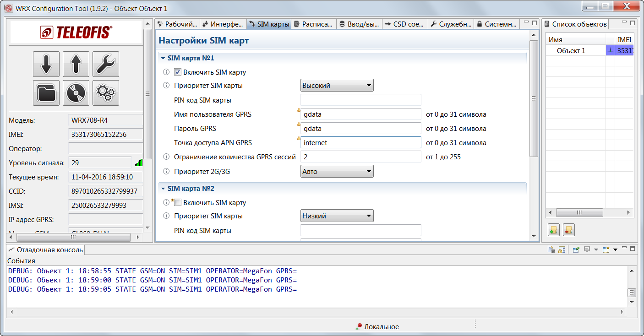Write settings to device using up-arrow icon

click(x=76, y=64)
